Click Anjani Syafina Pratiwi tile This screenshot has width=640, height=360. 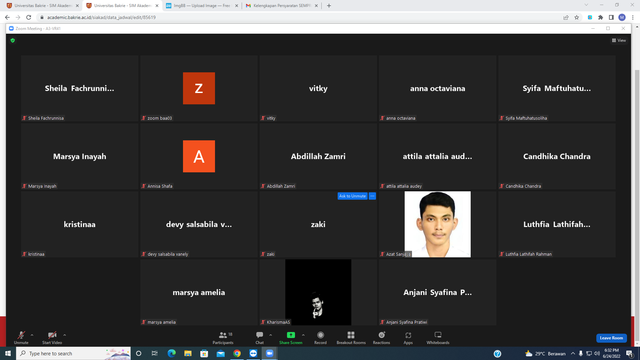(x=438, y=292)
